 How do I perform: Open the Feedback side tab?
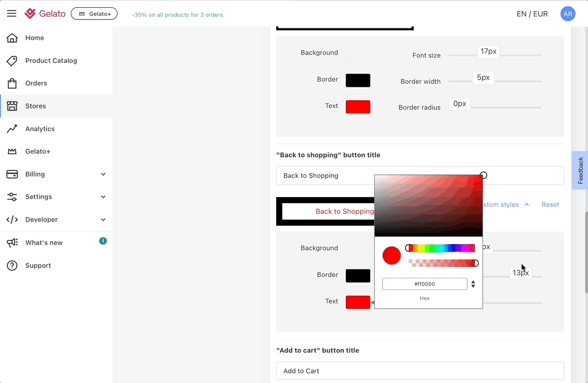(580, 170)
